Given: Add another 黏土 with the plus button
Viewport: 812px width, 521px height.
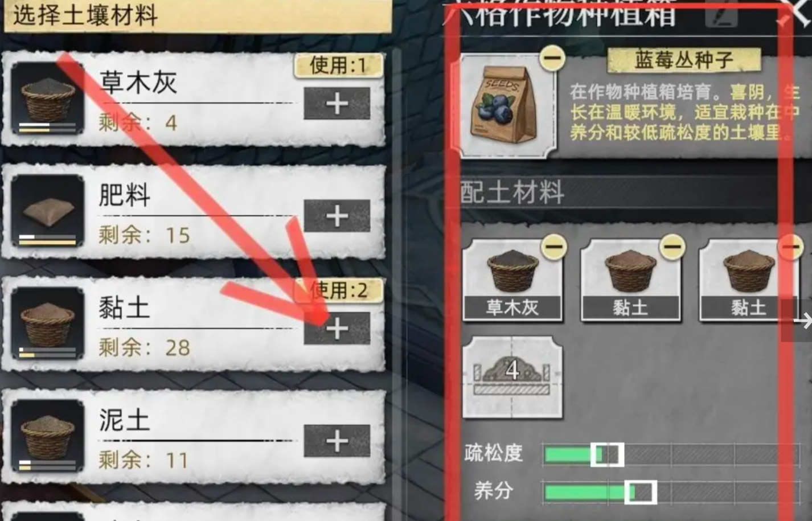Looking at the screenshot, I should (x=337, y=329).
